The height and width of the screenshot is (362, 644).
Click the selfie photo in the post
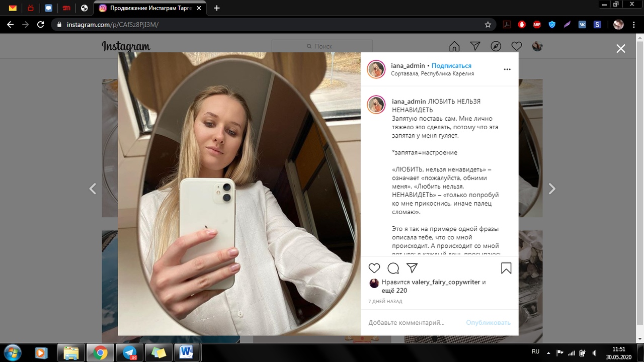(239, 194)
